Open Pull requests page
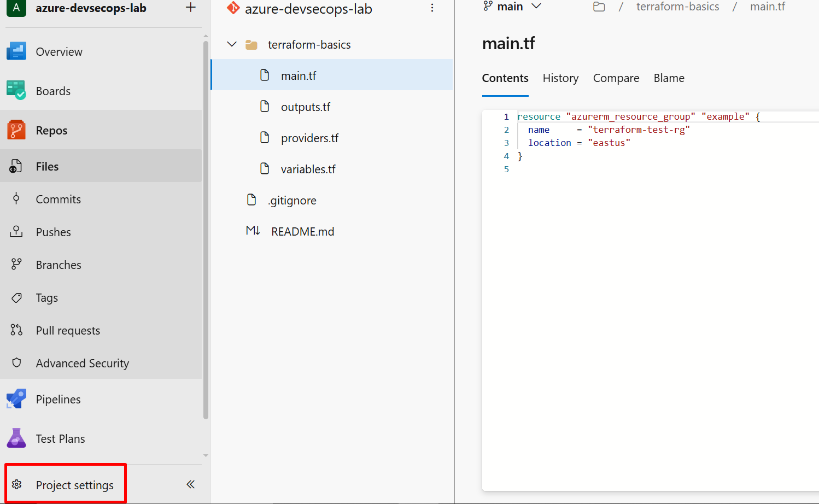 coord(68,331)
